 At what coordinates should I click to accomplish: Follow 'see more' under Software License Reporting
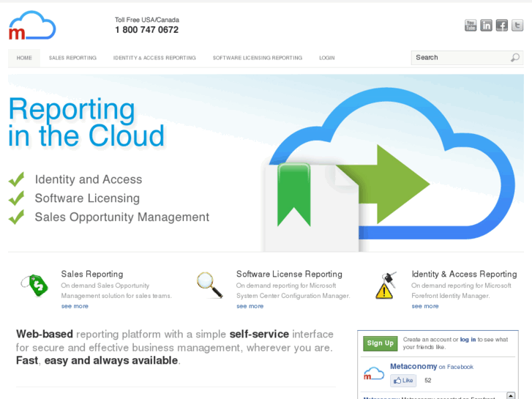tap(250, 306)
